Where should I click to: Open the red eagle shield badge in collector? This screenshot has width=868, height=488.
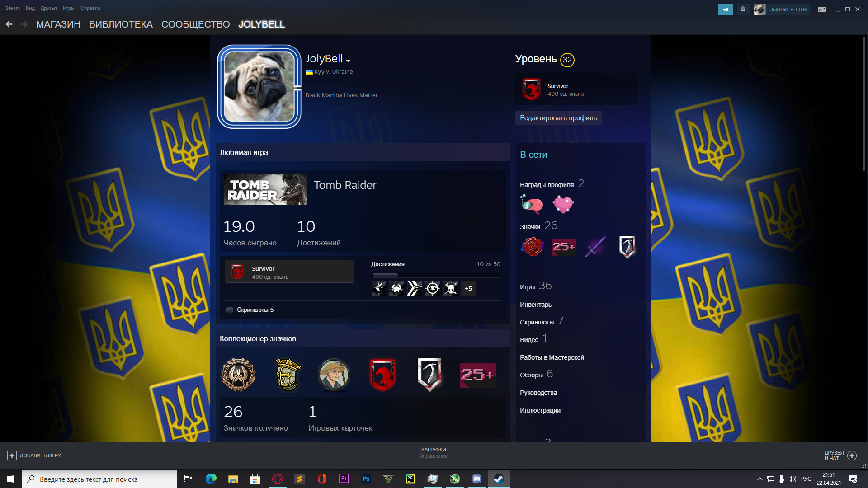click(x=382, y=375)
